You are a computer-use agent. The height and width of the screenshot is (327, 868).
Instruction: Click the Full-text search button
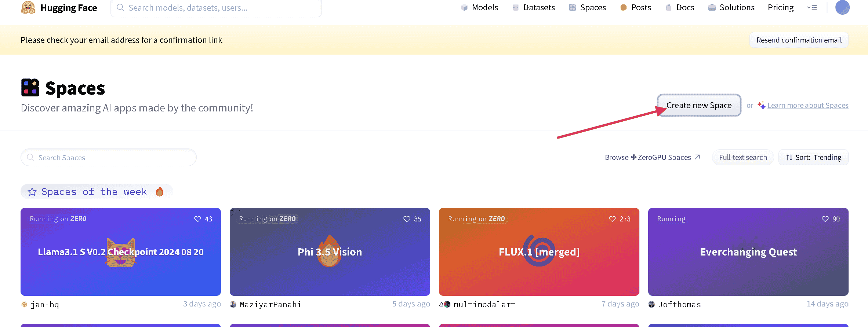click(x=743, y=157)
